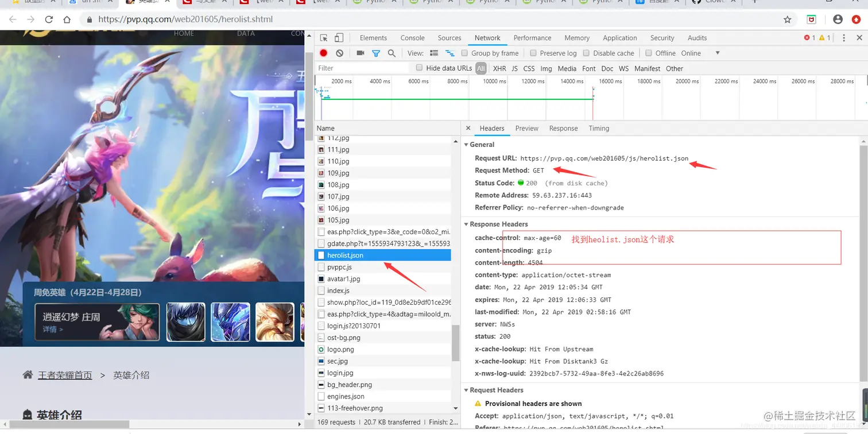Select the All filter type
Viewport: 868px width, 434px height.
(x=481, y=68)
